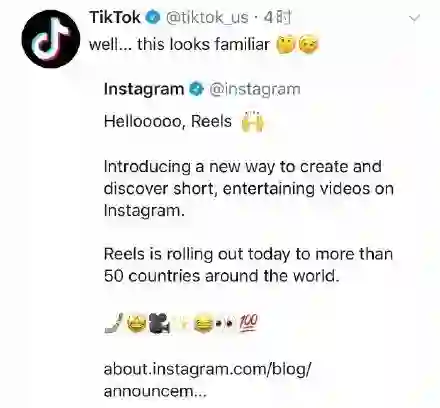Image resolution: width=440 pixels, height=408 pixels.
Task: Open the TikTok display name
Action: 115,17
